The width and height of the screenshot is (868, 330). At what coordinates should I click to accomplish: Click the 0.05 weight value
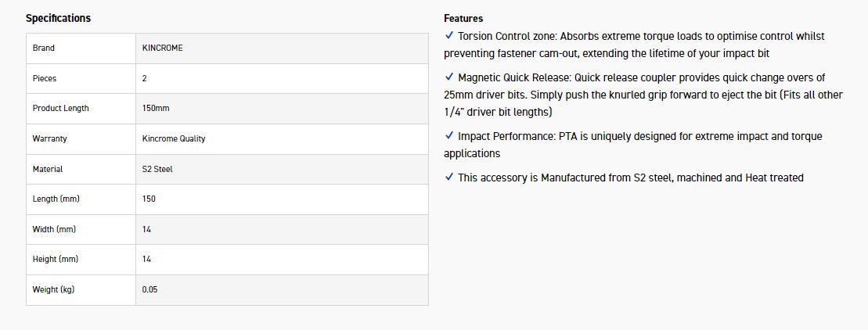[x=149, y=289]
